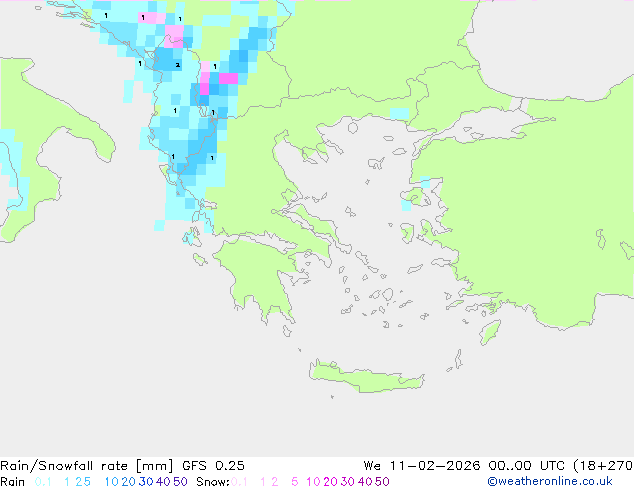The height and width of the screenshot is (490, 634).
Task: Click the Rain legend value 30
Action: 146,482
